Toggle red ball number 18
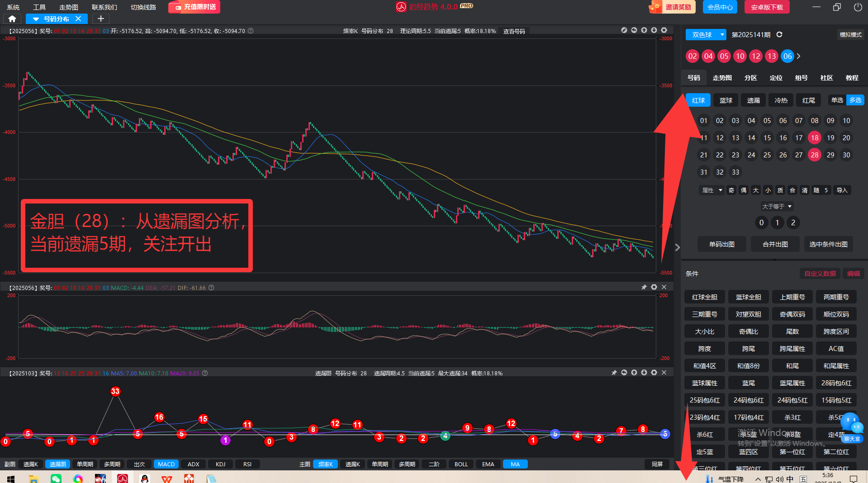This screenshot has height=483, width=868. click(815, 138)
